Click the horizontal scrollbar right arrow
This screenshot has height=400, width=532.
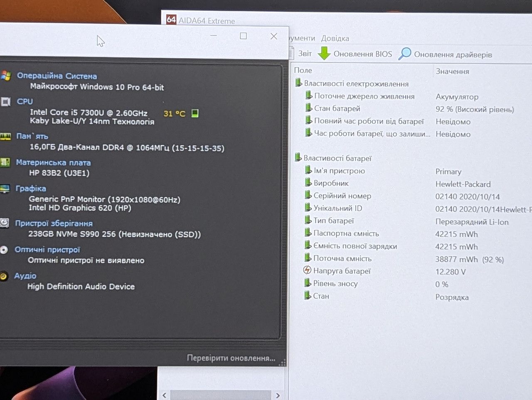(278, 395)
